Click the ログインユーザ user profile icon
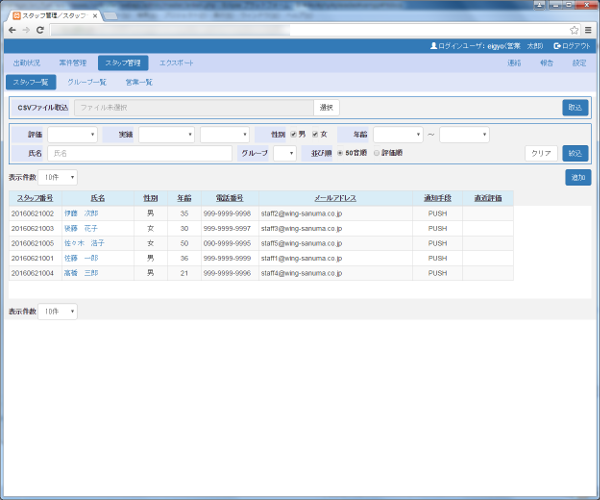 click(433, 46)
